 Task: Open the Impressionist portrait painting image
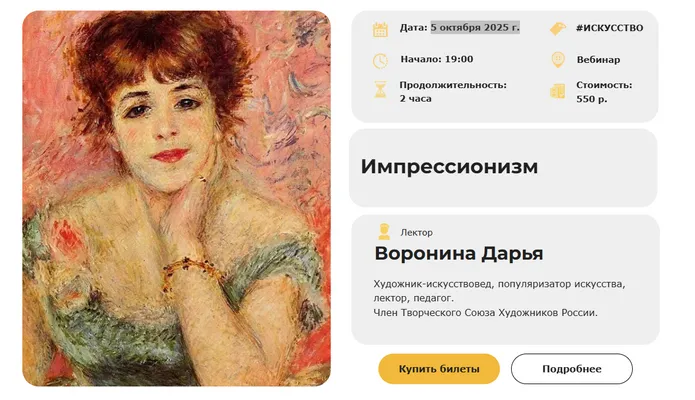176,198
